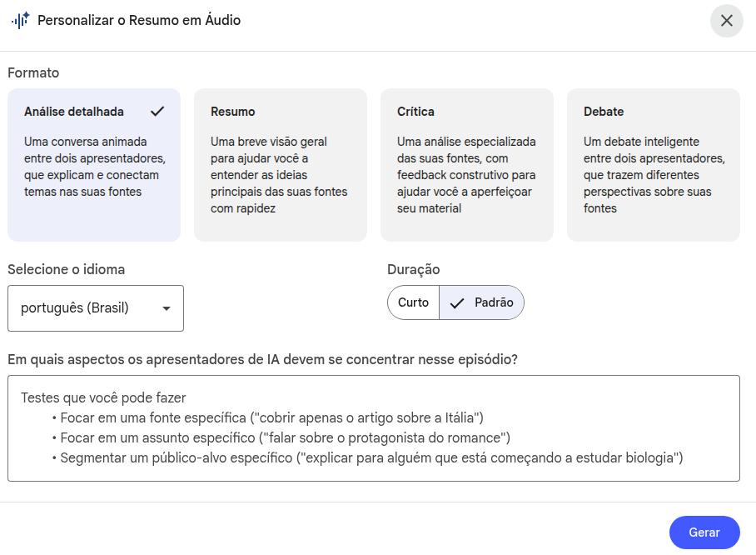Select the Crítica format card
Viewport: 756px width, 555px height.
pos(466,164)
